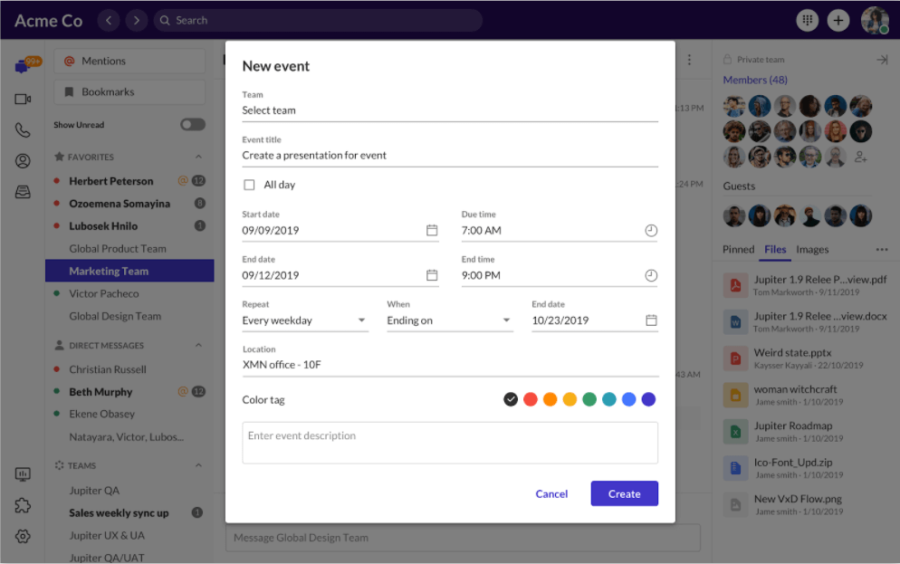The height and width of the screenshot is (564, 900).
Task: Collapse the Favorites section
Action: 198,157
